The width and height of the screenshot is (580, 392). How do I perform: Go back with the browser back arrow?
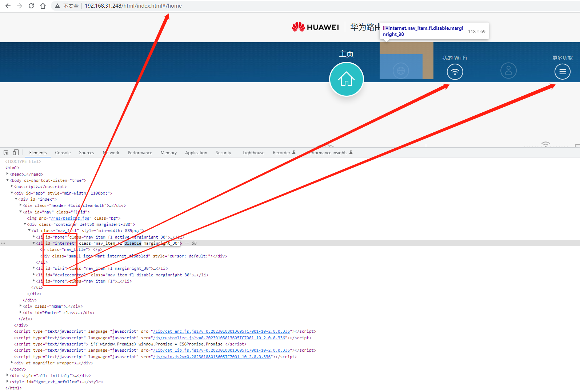[x=8, y=6]
